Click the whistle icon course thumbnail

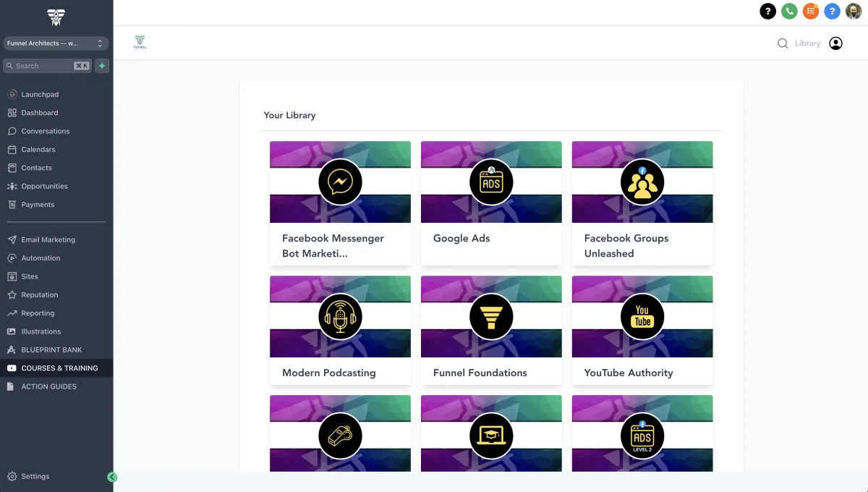point(340,434)
